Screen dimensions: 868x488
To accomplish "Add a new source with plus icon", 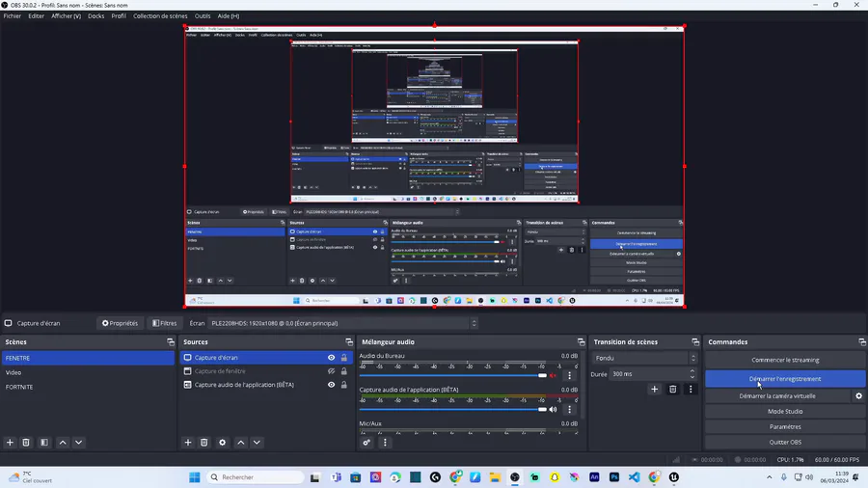I will point(188,443).
